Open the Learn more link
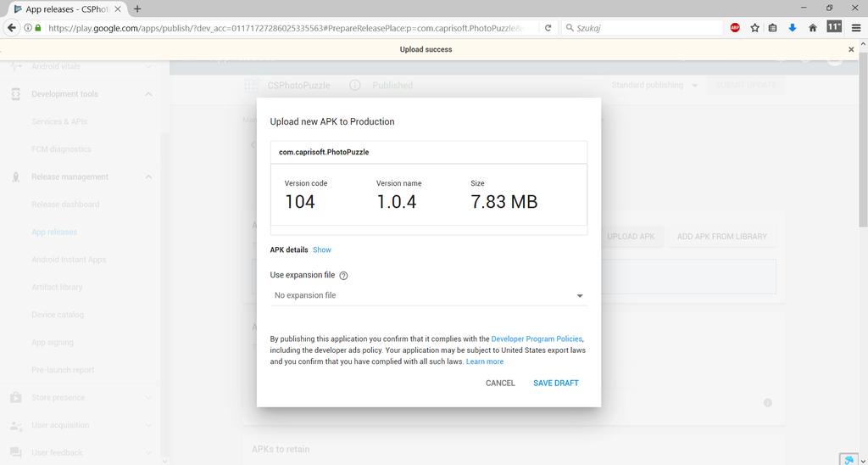Viewport: 868px width, 465px height. (485, 361)
